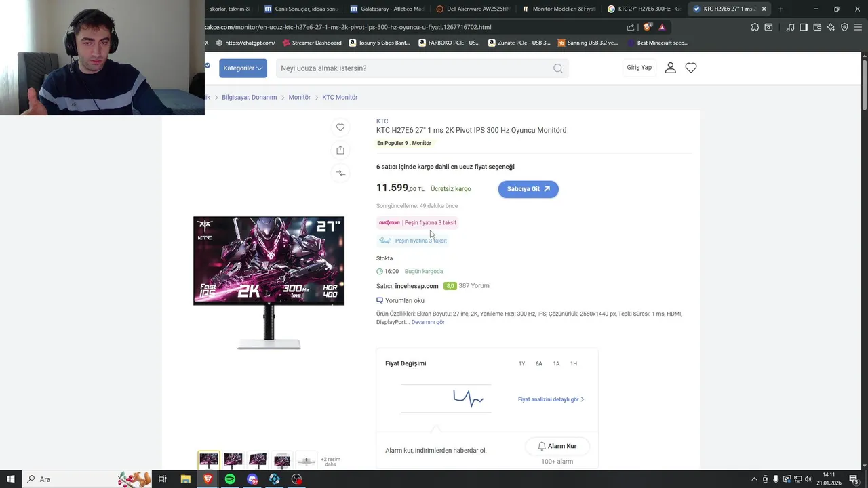Viewport: 868px width, 488px height.
Task: Open the media music note control icon
Action: tap(790, 27)
